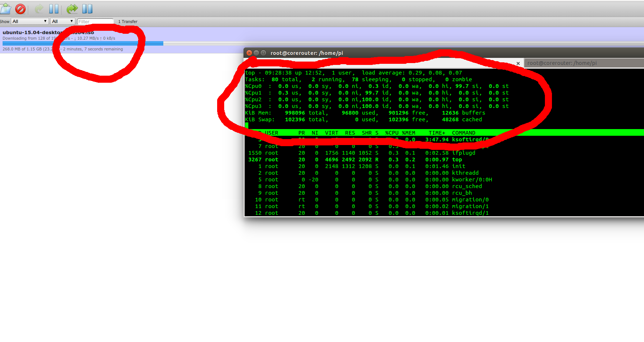Open a torrent with the folder icon
The height and width of the screenshot is (342, 644).
pos(5,9)
